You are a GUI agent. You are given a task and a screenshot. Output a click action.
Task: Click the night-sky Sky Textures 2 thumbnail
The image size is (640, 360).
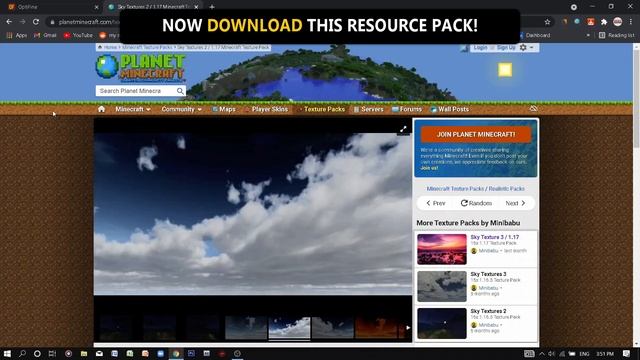tap(442, 323)
